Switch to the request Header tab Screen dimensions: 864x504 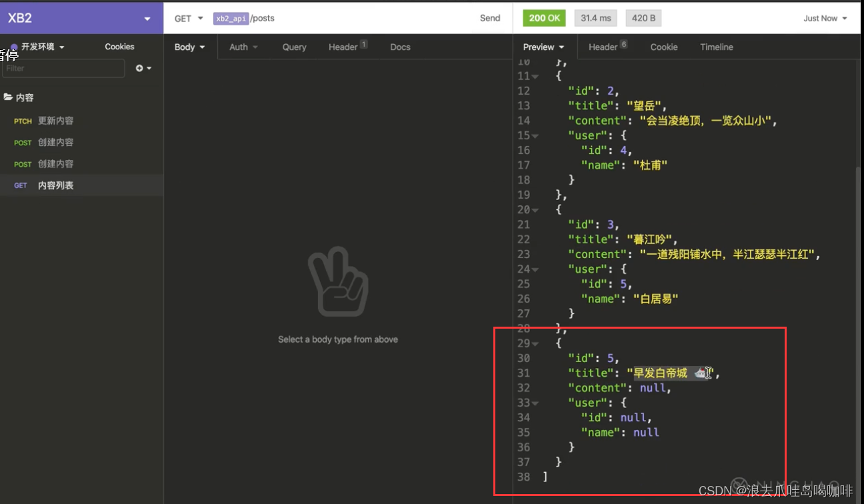tap(347, 47)
